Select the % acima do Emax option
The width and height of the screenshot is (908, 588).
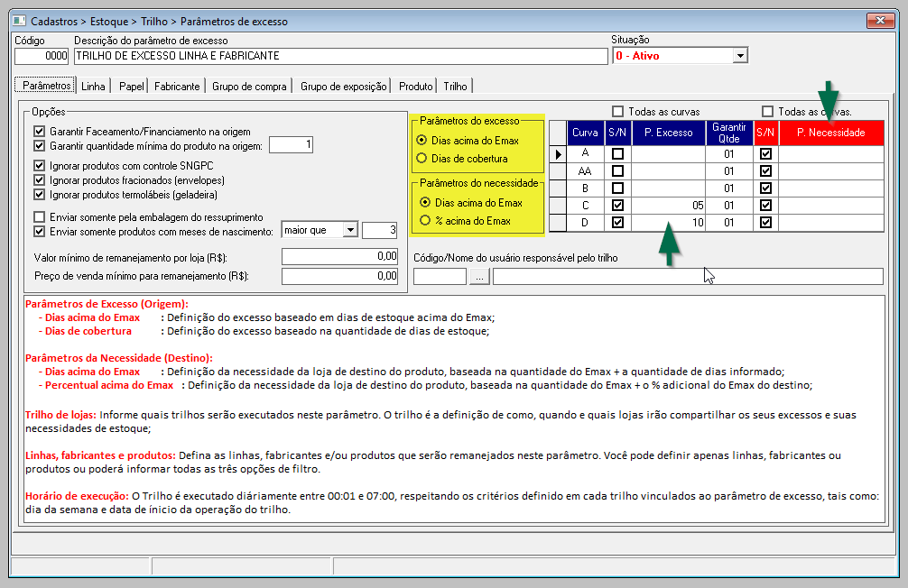[425, 220]
